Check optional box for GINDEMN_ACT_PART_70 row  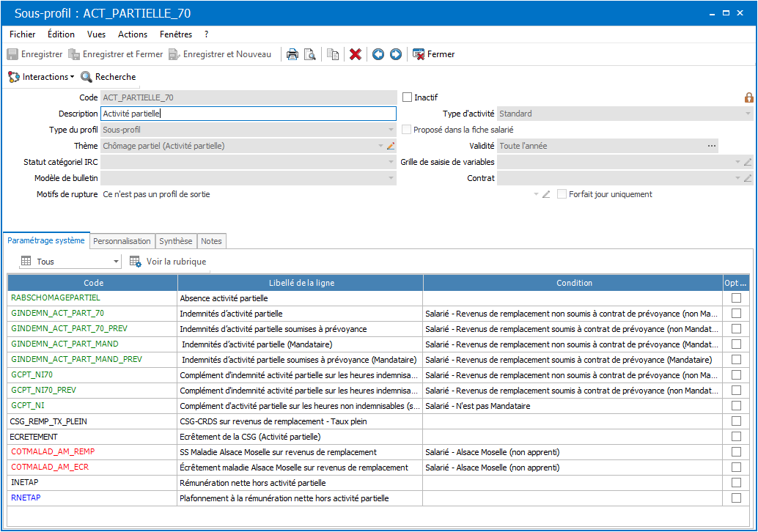[736, 313]
